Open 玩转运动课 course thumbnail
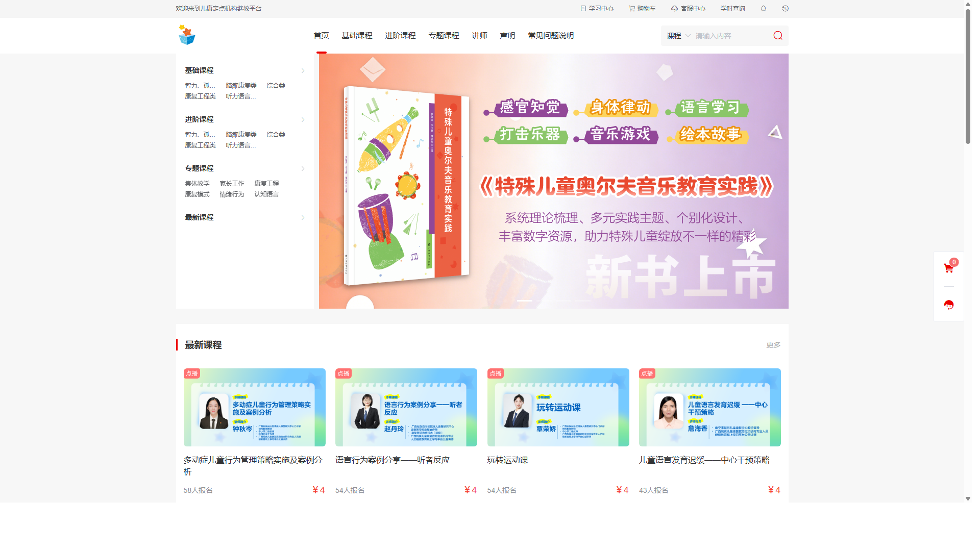The height and width of the screenshot is (551, 980). click(558, 407)
